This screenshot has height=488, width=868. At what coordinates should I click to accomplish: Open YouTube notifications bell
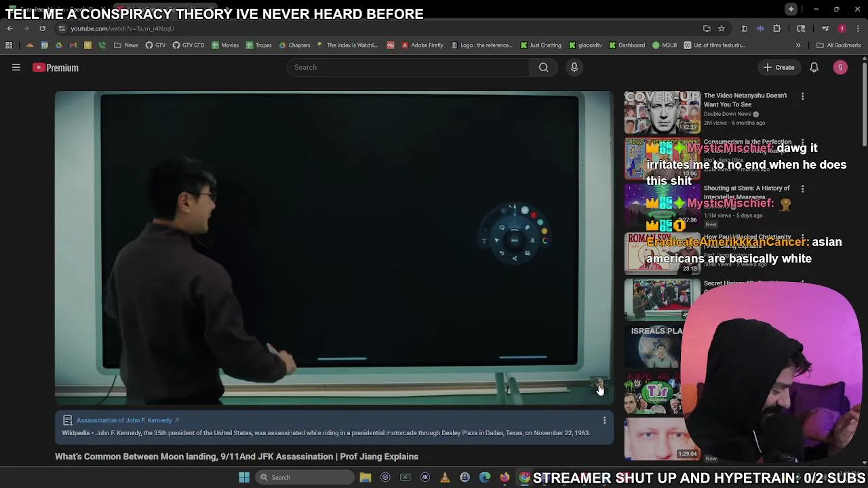814,67
